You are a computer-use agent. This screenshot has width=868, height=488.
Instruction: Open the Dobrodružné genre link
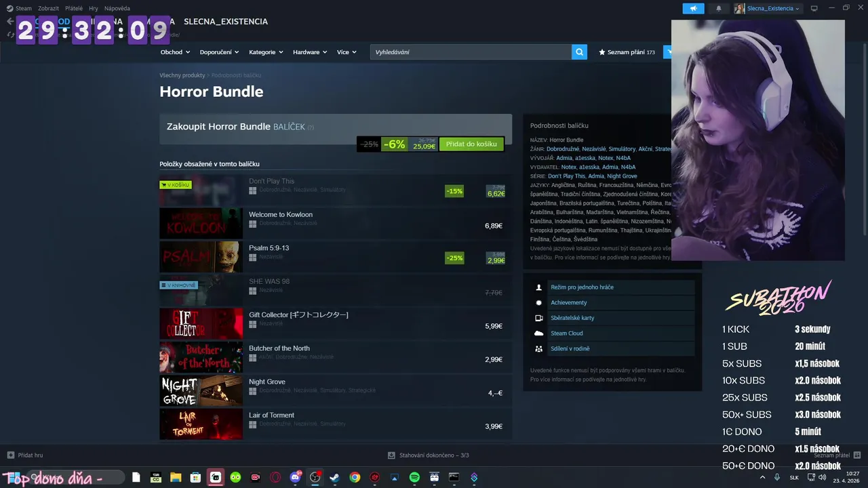point(562,149)
